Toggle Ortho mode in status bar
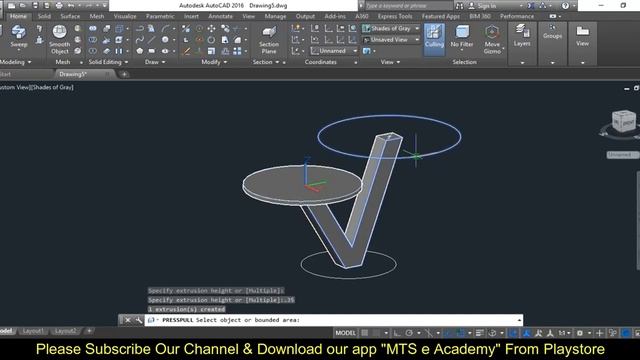The image size is (640, 360). pyautogui.click(x=397, y=333)
